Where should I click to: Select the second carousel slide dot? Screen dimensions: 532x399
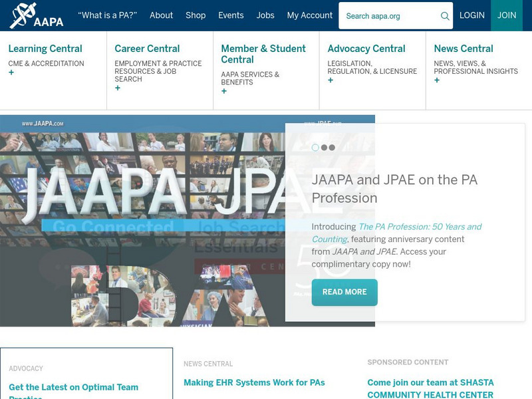pos(324,148)
